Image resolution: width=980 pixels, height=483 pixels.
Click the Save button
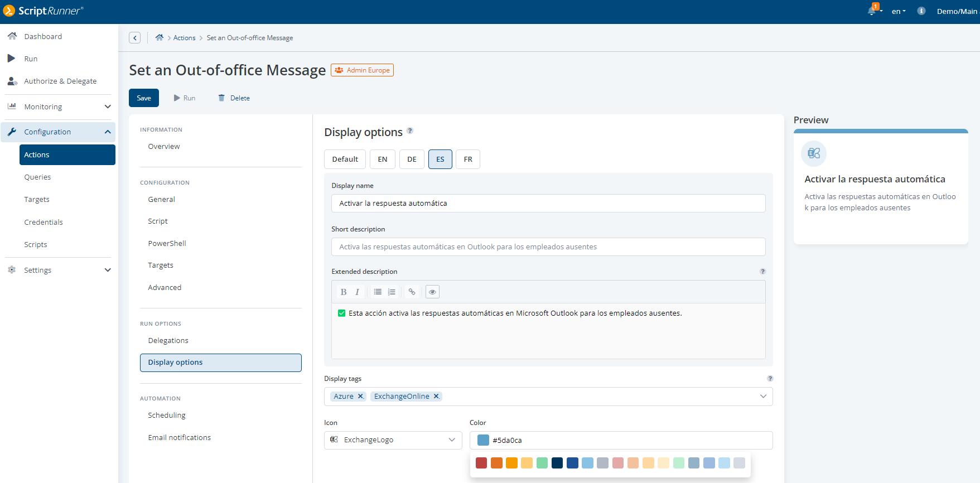point(144,98)
